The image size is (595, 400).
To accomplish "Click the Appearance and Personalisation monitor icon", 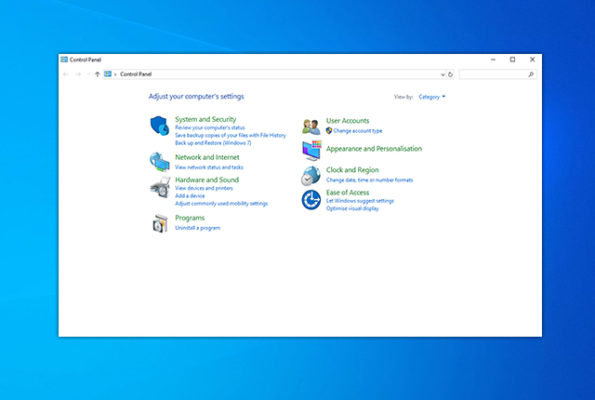I will (312, 150).
